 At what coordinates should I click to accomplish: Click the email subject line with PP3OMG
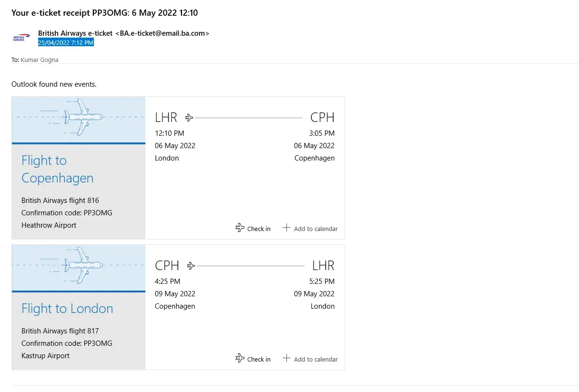point(104,13)
